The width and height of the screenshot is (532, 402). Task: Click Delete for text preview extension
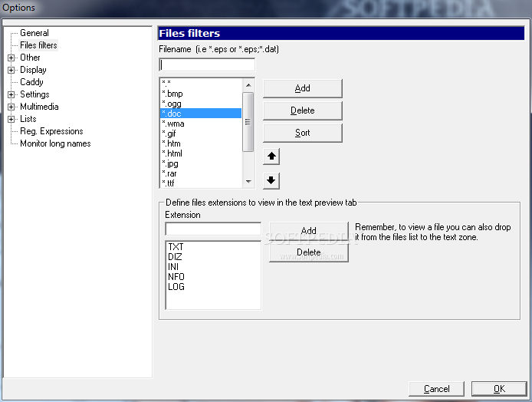tap(309, 252)
